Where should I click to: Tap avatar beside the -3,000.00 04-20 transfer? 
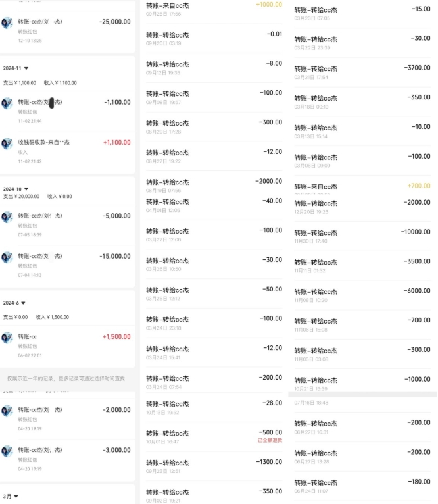pyautogui.click(x=7, y=451)
